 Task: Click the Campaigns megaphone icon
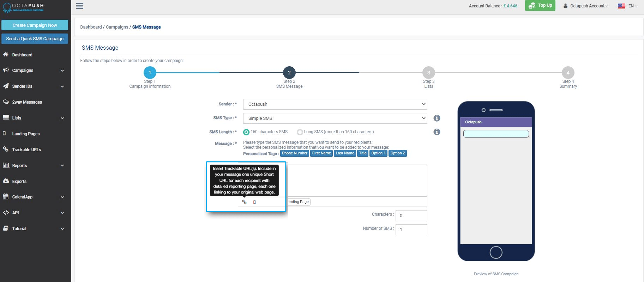(x=6, y=70)
